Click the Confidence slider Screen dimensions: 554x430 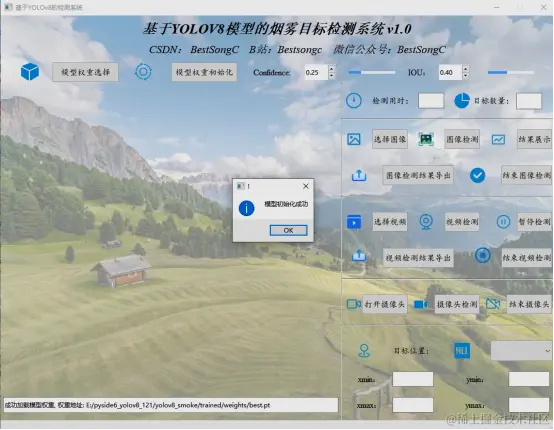pyautogui.click(x=372, y=72)
